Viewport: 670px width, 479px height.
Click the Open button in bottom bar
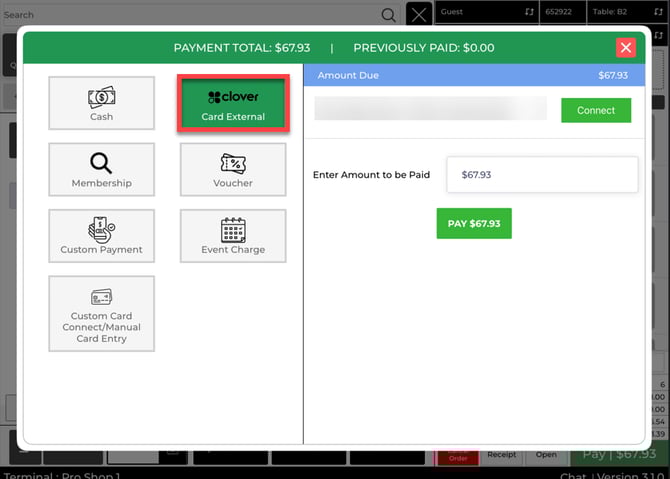pos(546,455)
